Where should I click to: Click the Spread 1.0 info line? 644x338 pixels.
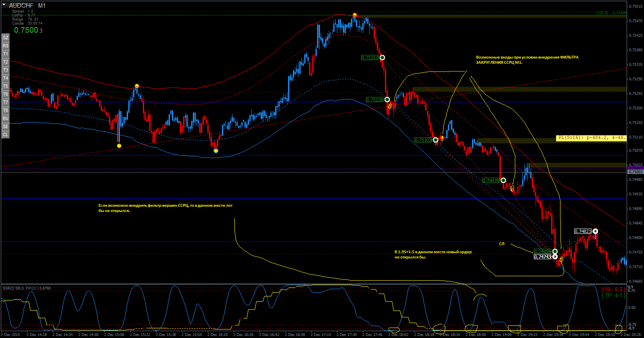[23, 11]
